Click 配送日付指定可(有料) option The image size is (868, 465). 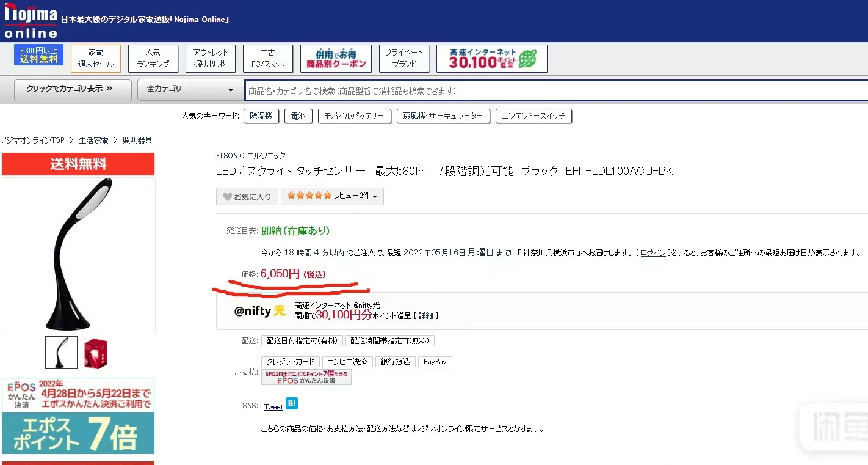point(302,341)
